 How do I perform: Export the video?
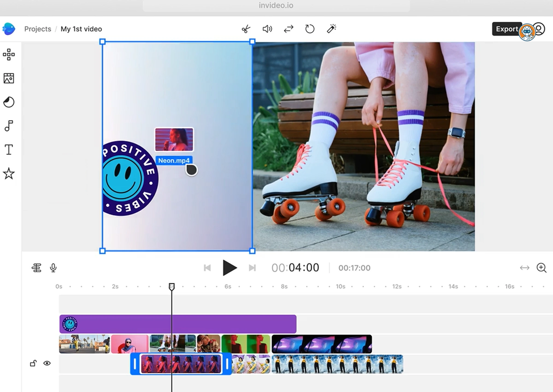[x=507, y=29]
